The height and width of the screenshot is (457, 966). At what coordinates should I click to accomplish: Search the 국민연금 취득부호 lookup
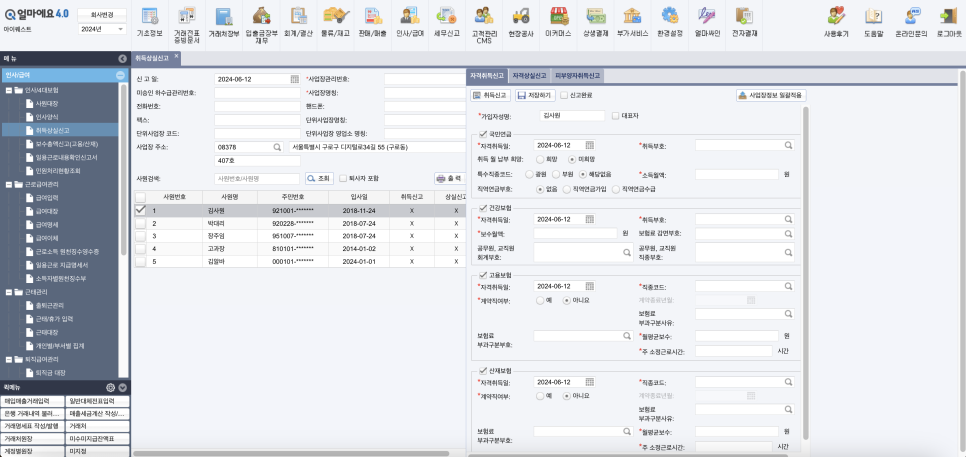(789, 145)
